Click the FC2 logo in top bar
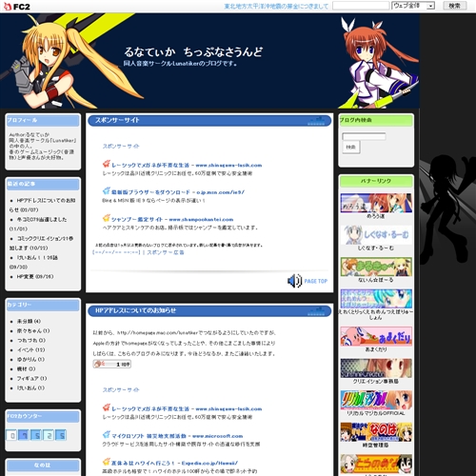Screen dimensions: 476x476 click(16, 7)
